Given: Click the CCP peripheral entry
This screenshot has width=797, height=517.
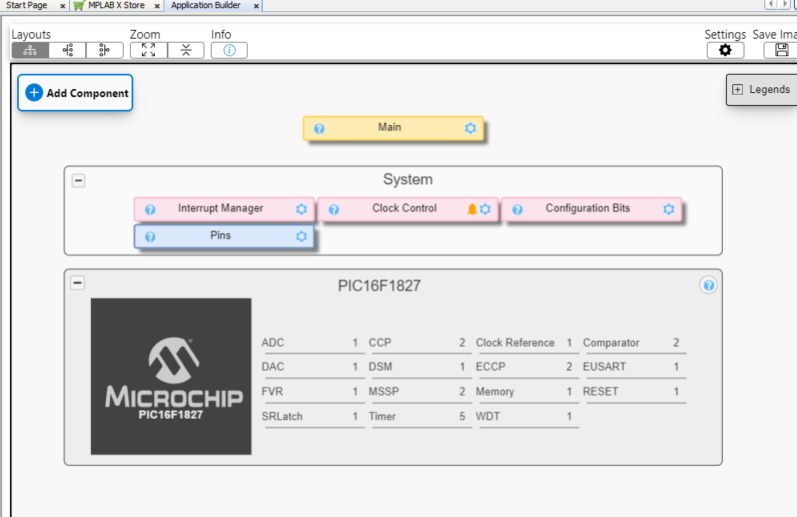Looking at the screenshot, I should pos(418,343).
